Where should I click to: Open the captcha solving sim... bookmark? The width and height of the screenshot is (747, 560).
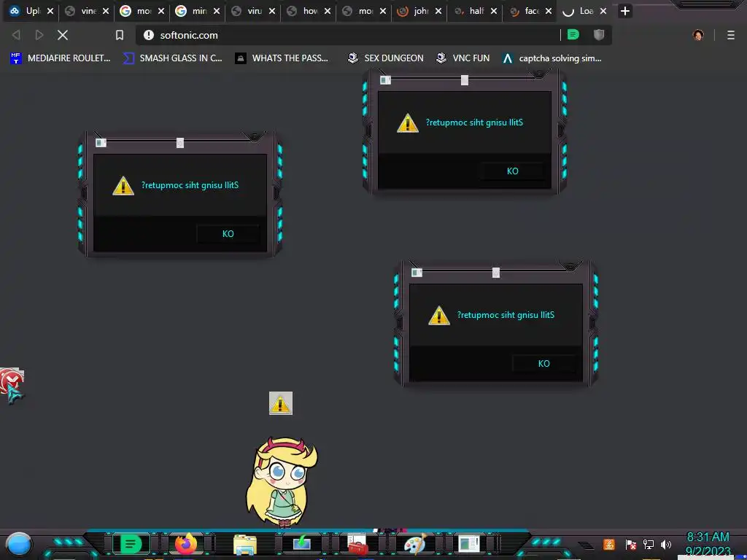(551, 58)
